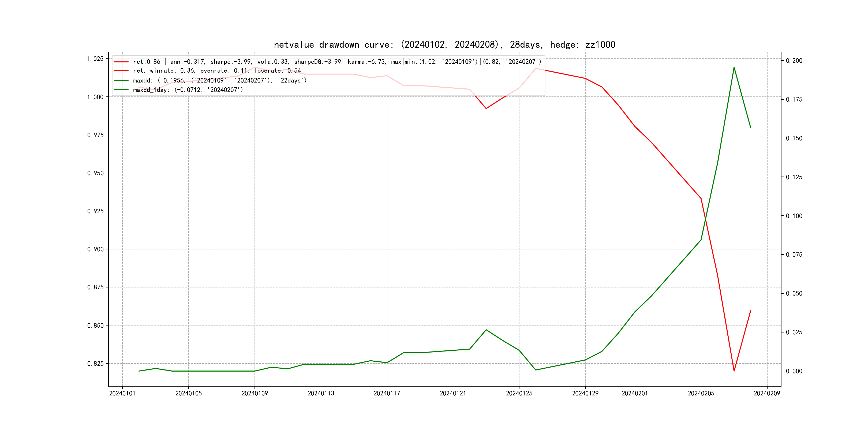The width and height of the screenshot is (868, 434).
Task: Click the 20240101 x-axis date label
Action: coord(122,394)
